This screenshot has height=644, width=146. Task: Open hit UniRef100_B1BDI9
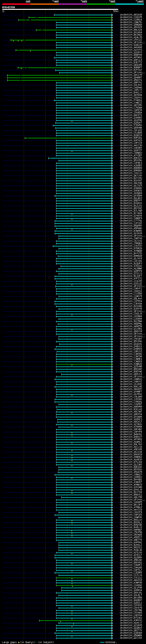[131, 135]
